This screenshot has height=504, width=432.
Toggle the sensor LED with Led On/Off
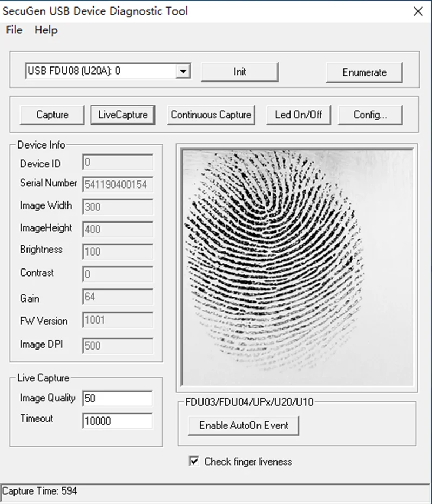coord(299,115)
